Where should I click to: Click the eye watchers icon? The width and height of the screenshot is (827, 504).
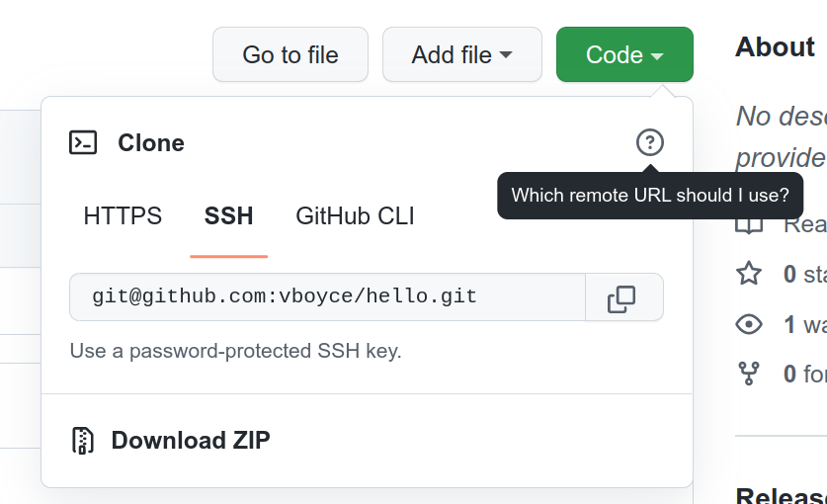click(749, 324)
